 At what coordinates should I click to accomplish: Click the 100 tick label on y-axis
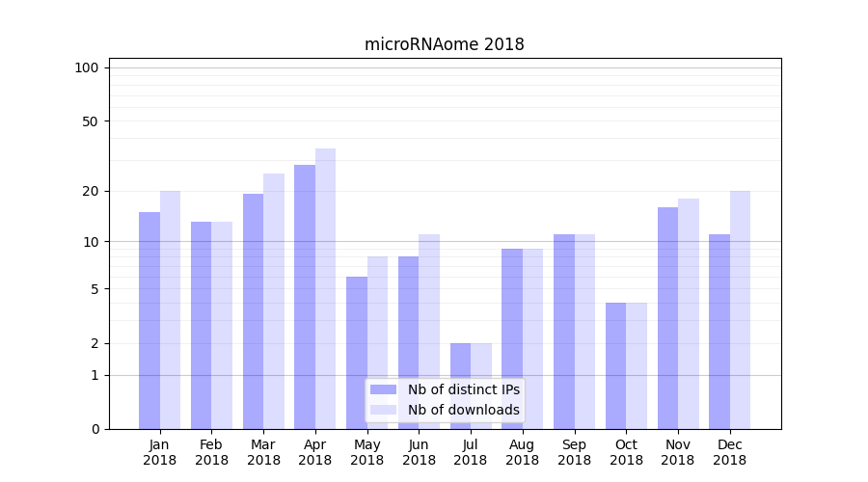[87, 67]
